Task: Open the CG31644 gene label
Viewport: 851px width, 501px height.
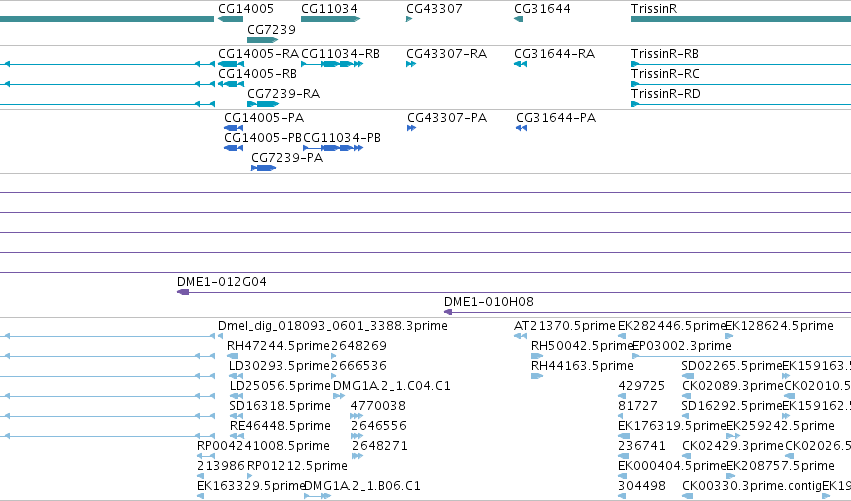Action: (542, 9)
